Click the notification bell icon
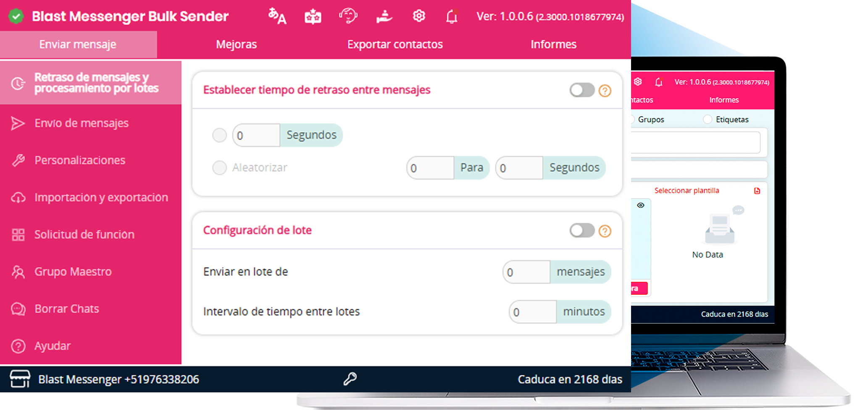 [x=452, y=17]
